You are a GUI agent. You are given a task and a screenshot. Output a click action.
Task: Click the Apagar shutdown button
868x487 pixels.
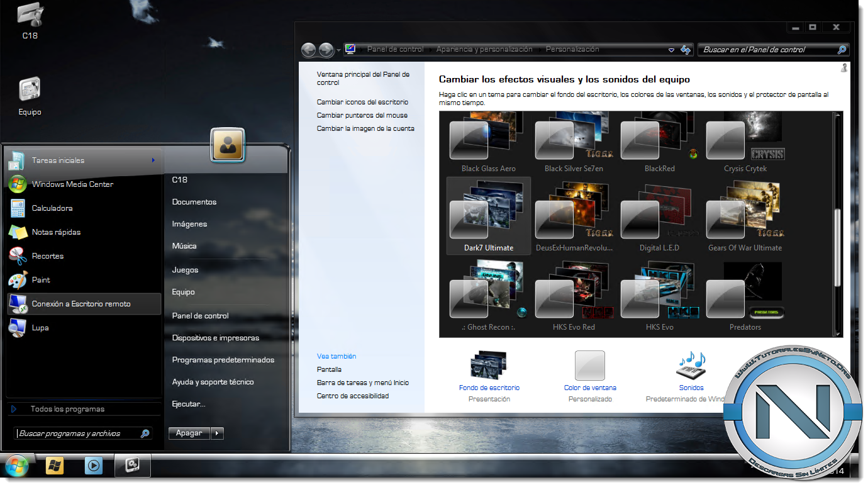click(189, 433)
